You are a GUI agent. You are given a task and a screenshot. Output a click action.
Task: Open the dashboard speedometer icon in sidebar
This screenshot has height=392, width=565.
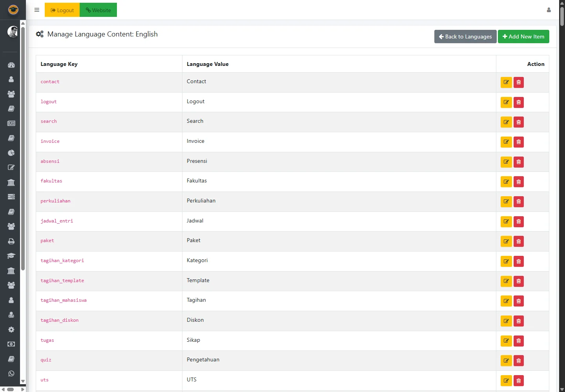[x=11, y=65]
